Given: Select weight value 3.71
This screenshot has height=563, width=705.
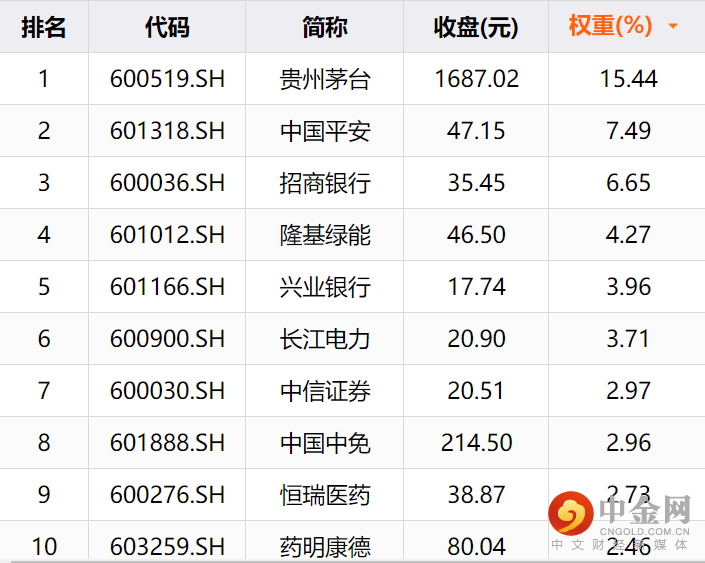Looking at the screenshot, I should (x=628, y=339).
